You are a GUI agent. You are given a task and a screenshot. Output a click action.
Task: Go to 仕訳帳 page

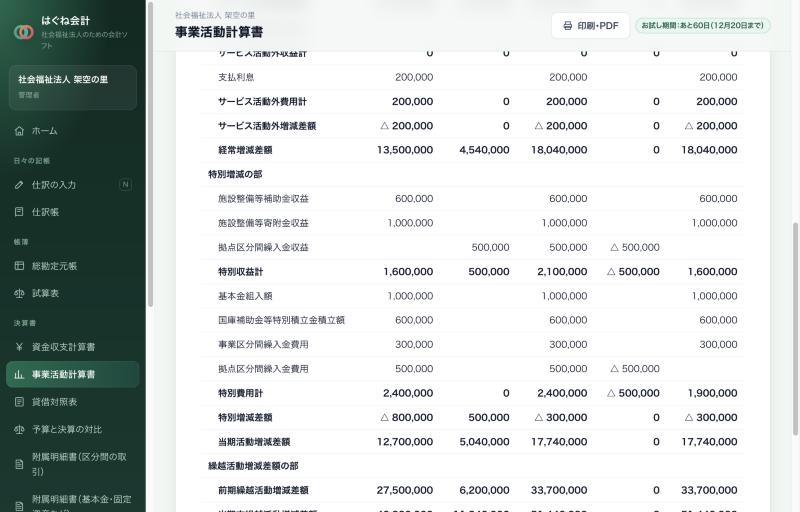(x=72, y=212)
